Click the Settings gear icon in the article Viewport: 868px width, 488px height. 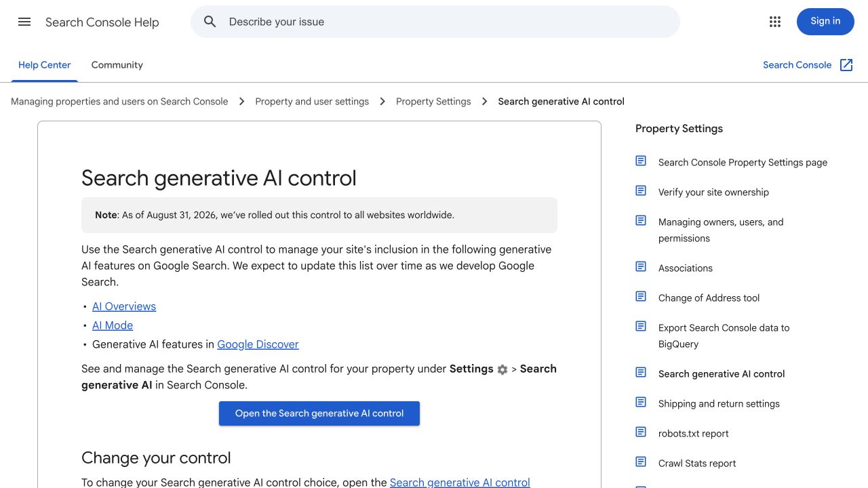pos(502,369)
